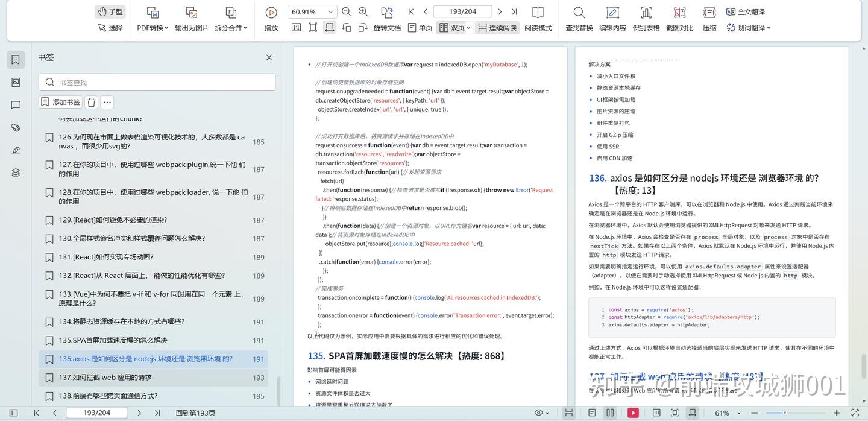868x421 pixels.
Task: Click the rotate counterclockwise icon
Action: coord(347,28)
